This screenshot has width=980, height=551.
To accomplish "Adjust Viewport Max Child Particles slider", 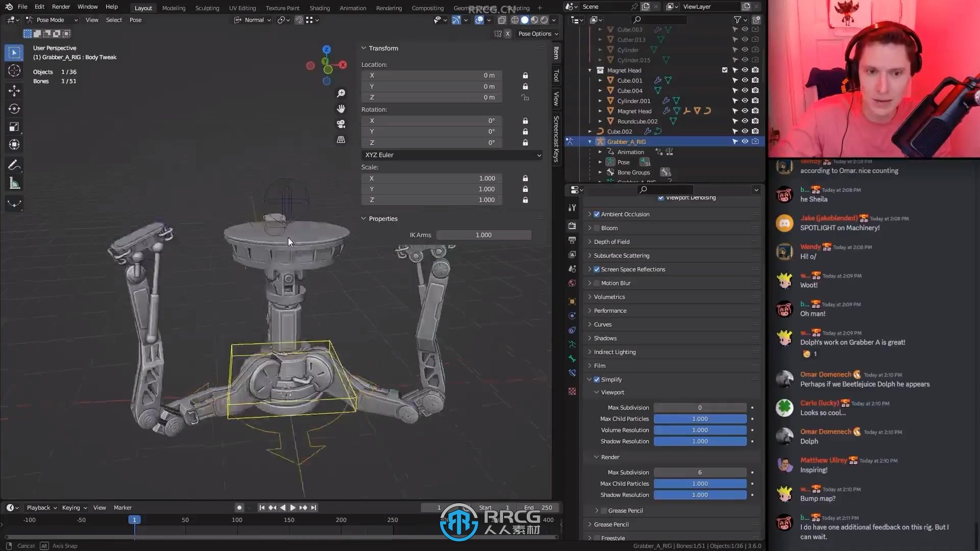I will pos(700,419).
